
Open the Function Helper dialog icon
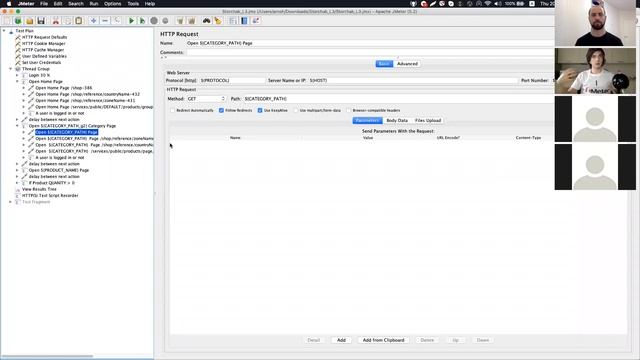233,20
